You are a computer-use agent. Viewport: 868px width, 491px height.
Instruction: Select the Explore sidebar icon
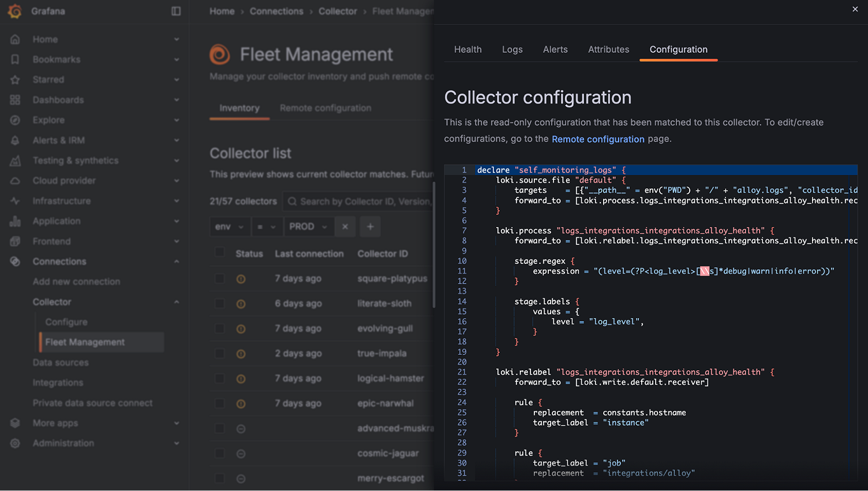[16, 120]
